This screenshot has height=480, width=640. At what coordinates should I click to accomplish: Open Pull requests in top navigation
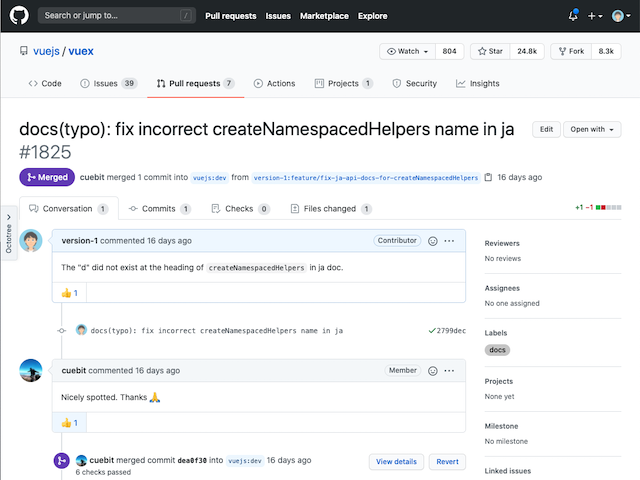pyautogui.click(x=231, y=16)
